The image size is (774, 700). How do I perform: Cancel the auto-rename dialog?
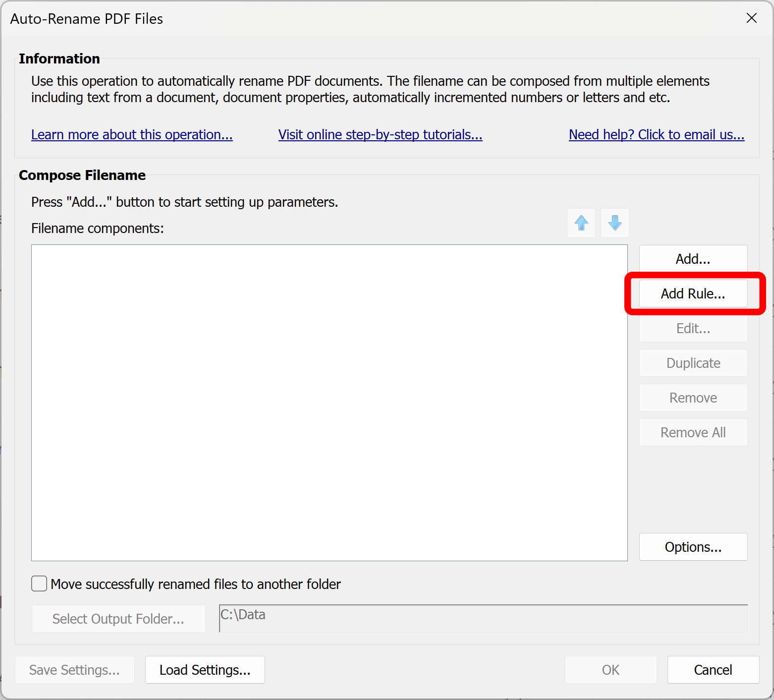(x=713, y=670)
